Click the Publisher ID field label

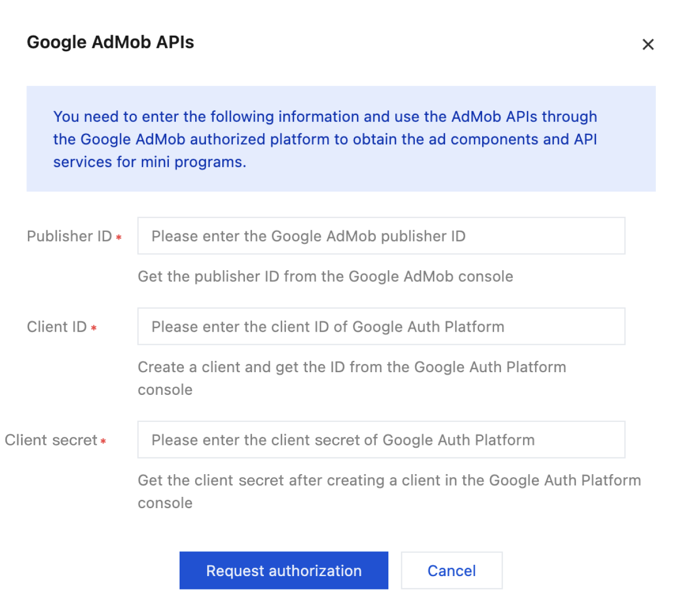[69, 236]
